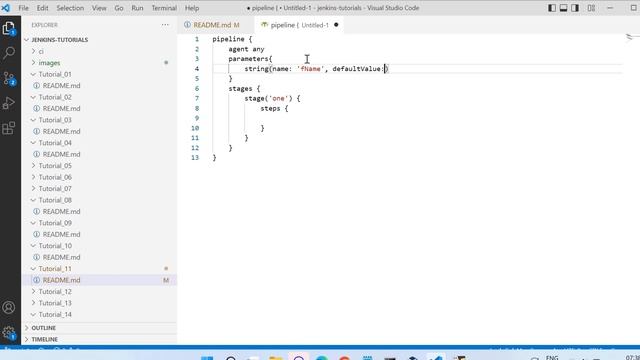
Task: Open the Run and Debug view
Action: pyautogui.click(x=9, y=103)
